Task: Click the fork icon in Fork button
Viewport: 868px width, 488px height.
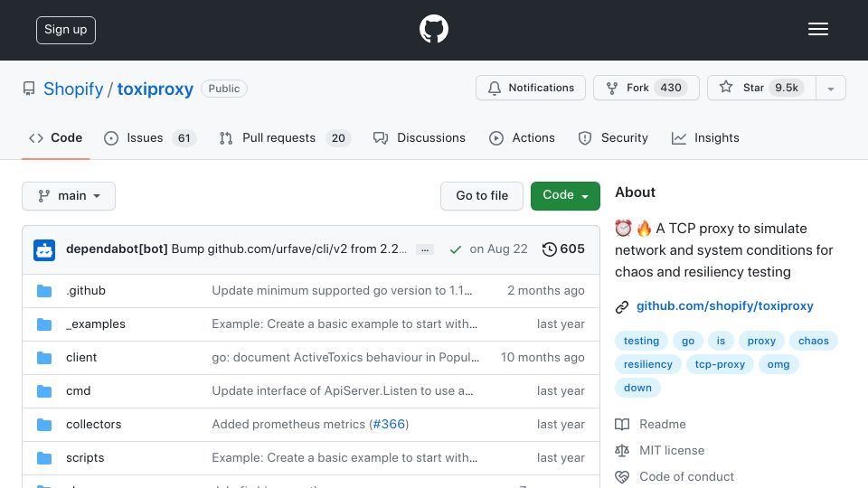Action: (x=612, y=88)
